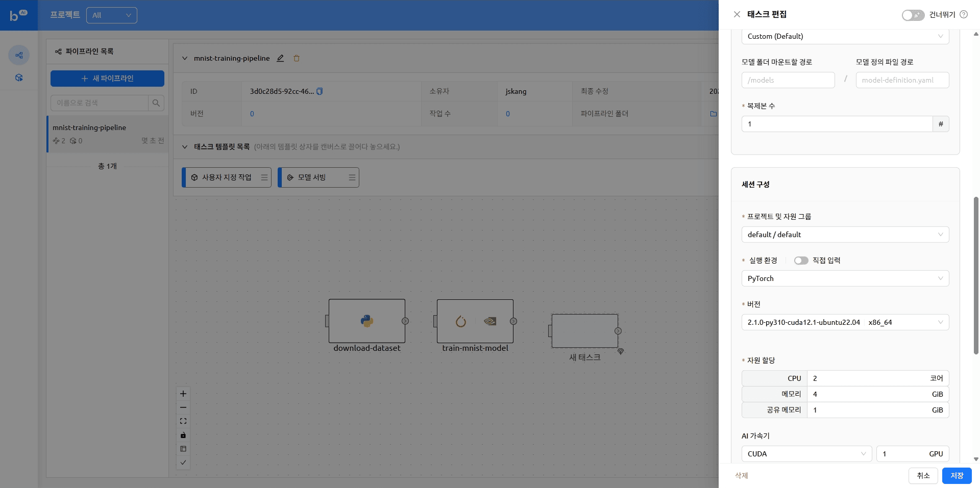Image resolution: width=980 pixels, height=488 pixels.
Task: Click the 이름으로 검색 search field
Action: 100,103
